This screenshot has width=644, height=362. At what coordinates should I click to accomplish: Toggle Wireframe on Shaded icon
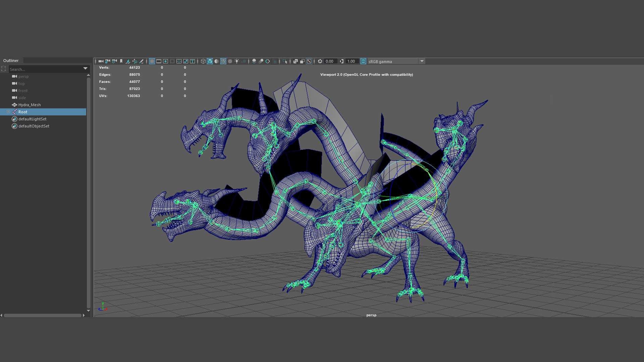pyautogui.click(x=223, y=61)
